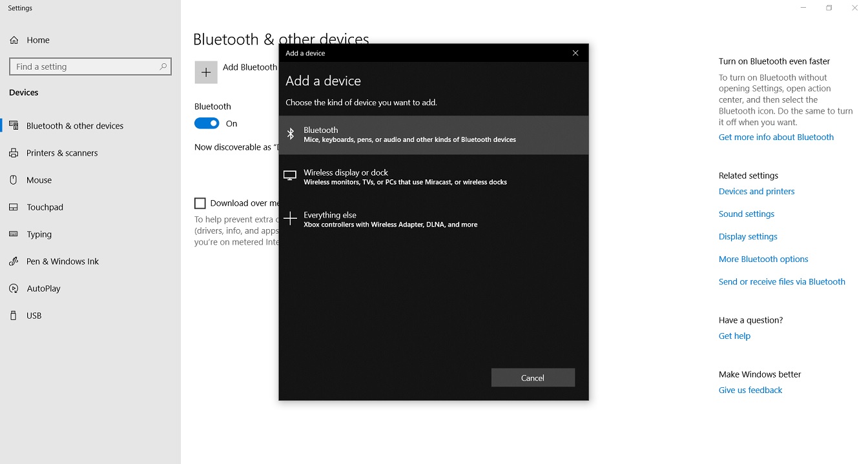Click the USB icon in the sidebar

pos(14,316)
